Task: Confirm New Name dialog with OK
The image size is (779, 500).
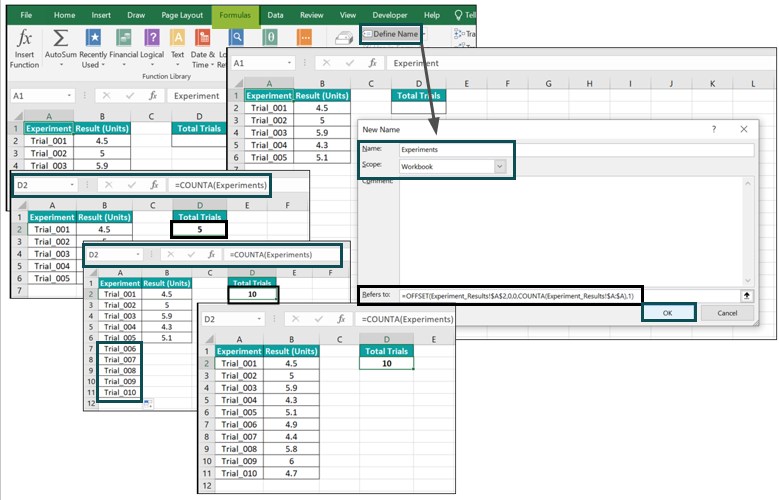Action: tap(668, 313)
